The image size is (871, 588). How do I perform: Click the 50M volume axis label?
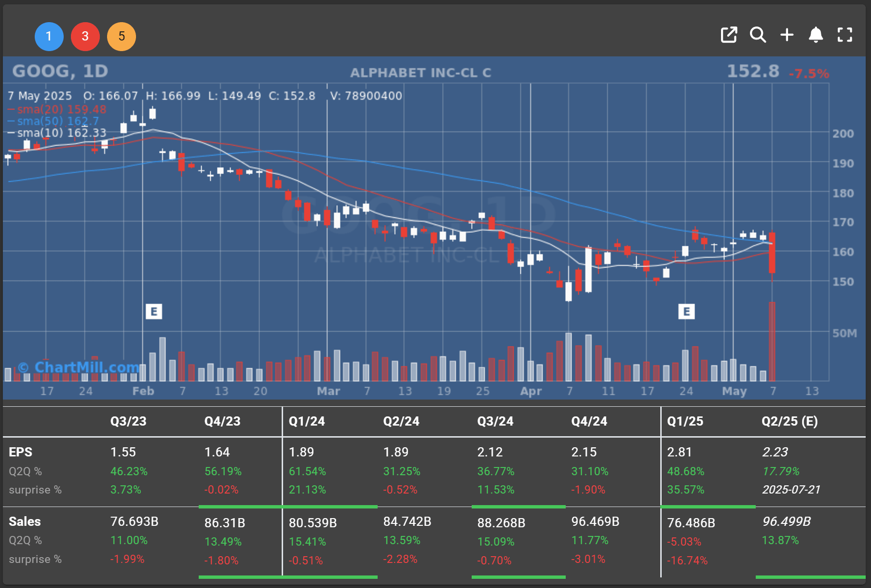pos(844,333)
